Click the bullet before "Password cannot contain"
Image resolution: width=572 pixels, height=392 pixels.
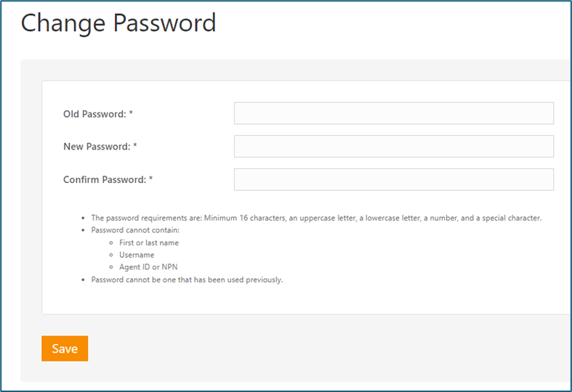click(x=83, y=231)
